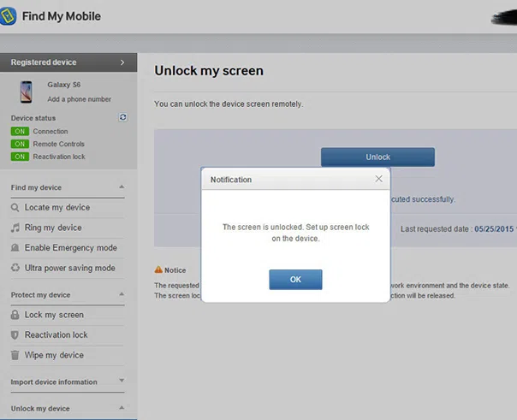The height and width of the screenshot is (420, 517).
Task: Confirm the notification with OK
Action: 295,280
